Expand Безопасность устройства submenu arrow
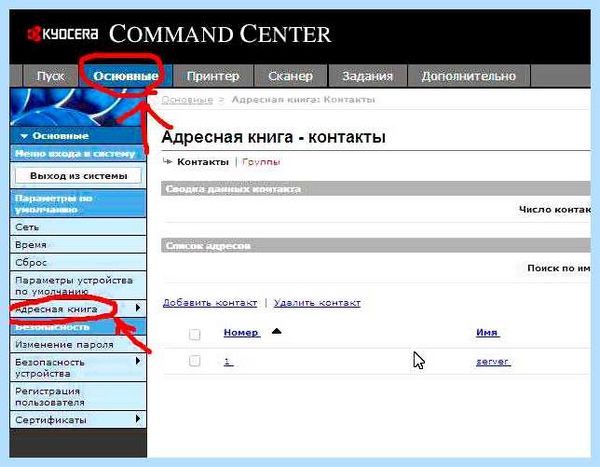 pos(138,361)
